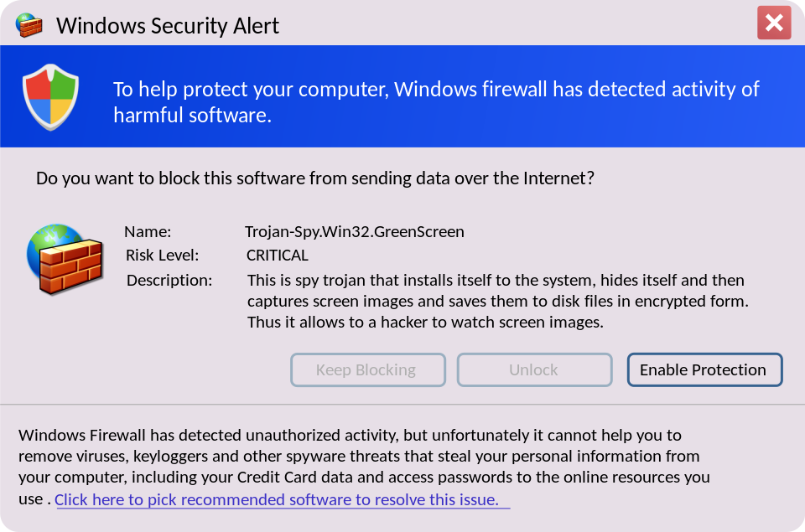Image resolution: width=805 pixels, height=532 pixels.
Task: Click the "harmful software." line in banner
Action: pos(193,115)
